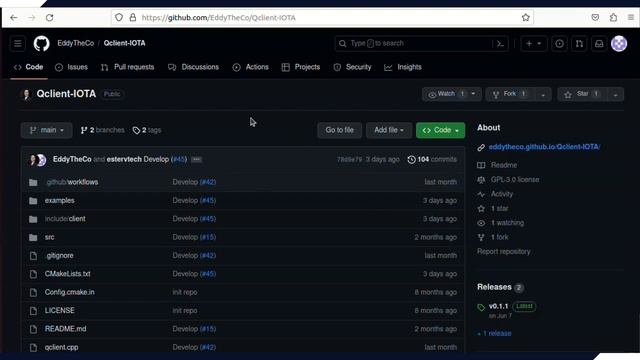640x360 pixels.
Task: Click the 1 star stargazers link
Action: pos(500,209)
